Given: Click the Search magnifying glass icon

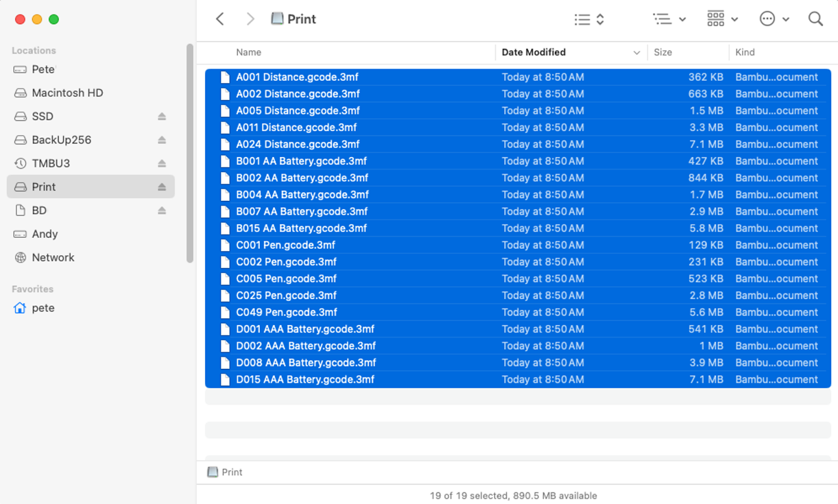Looking at the screenshot, I should pos(815,19).
